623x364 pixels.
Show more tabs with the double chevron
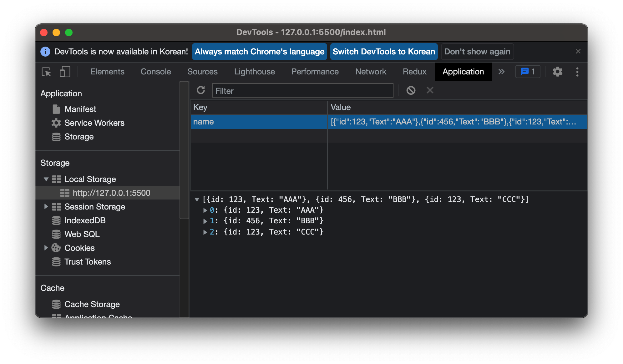501,72
